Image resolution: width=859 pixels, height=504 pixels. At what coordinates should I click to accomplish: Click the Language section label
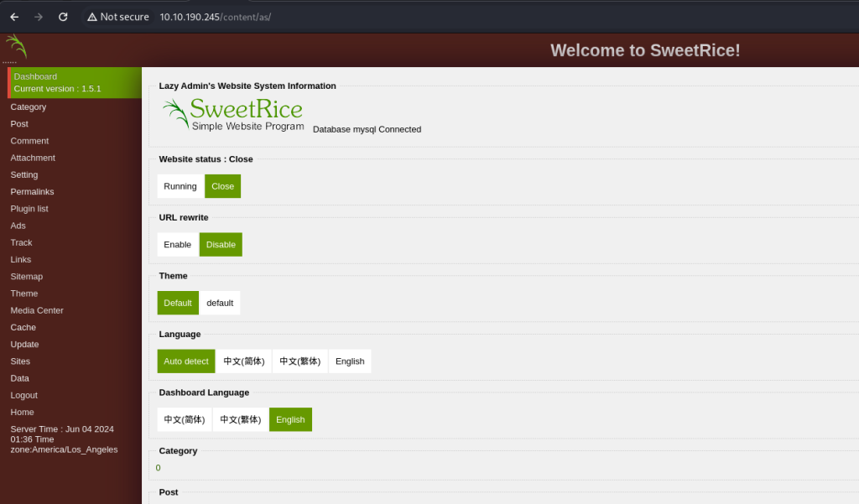click(180, 334)
